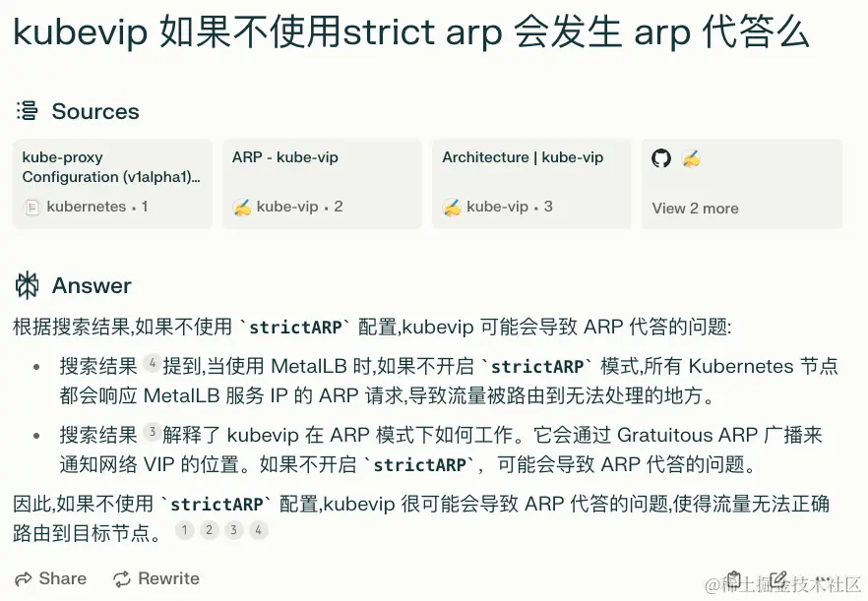
Task: Open the kube-proxy Configuration source card
Action: [113, 184]
